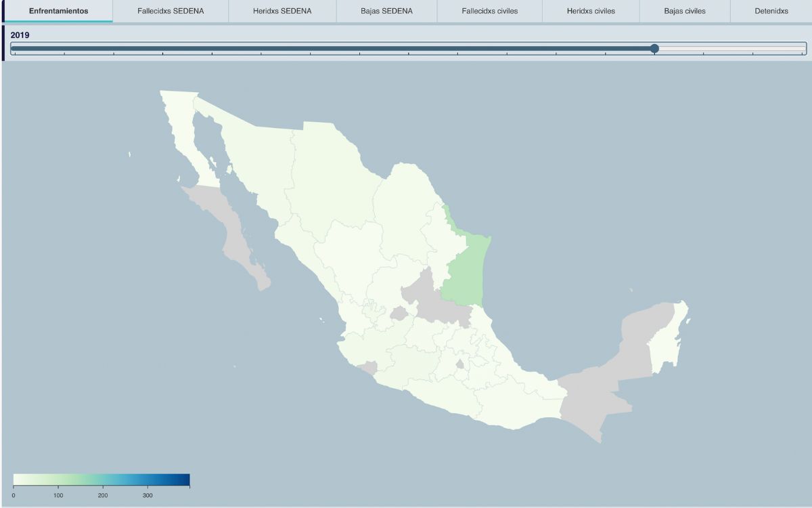Click the first tick of the year slider

(14, 54)
